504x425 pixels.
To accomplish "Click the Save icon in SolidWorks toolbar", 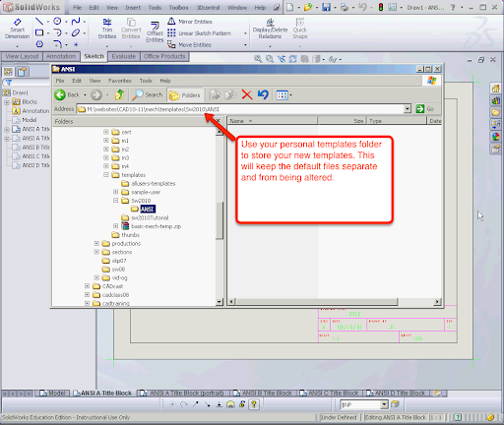I will [326, 7].
